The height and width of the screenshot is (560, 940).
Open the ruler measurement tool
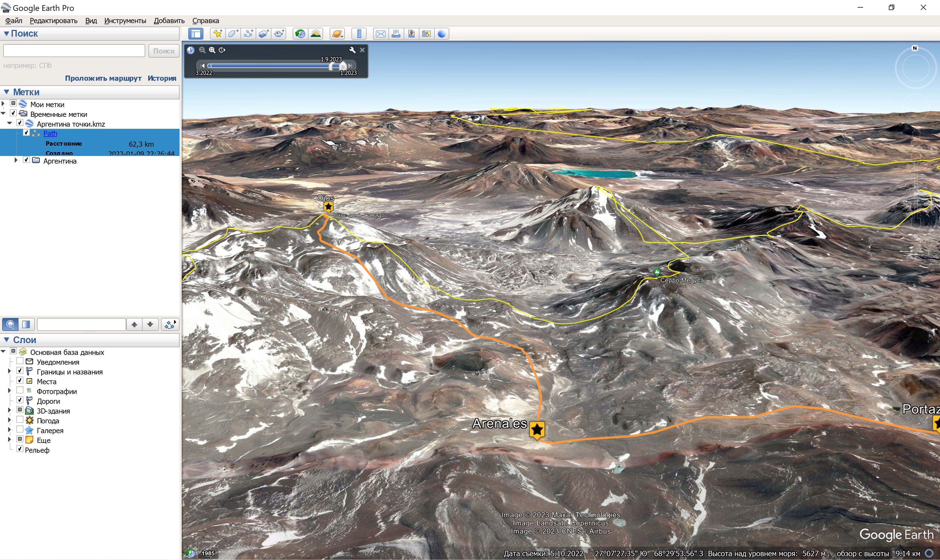pyautogui.click(x=359, y=34)
